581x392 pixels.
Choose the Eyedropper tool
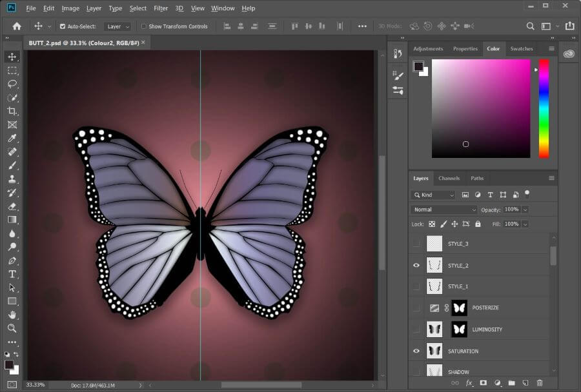(12, 139)
